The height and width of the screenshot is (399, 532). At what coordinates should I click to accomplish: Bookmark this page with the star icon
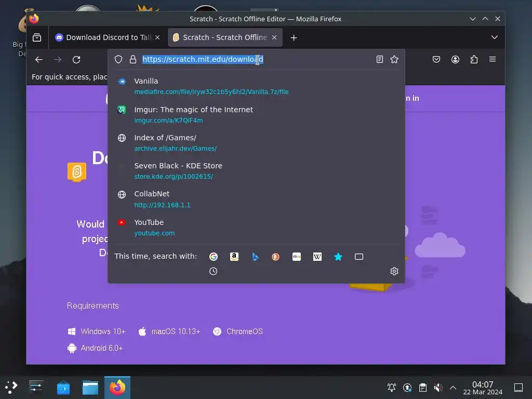tap(394, 59)
